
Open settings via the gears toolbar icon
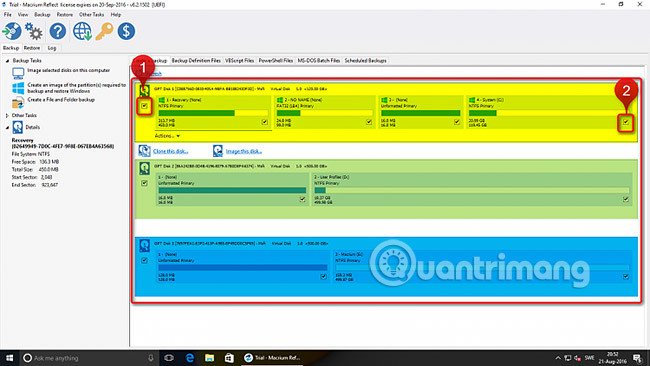[x=34, y=31]
